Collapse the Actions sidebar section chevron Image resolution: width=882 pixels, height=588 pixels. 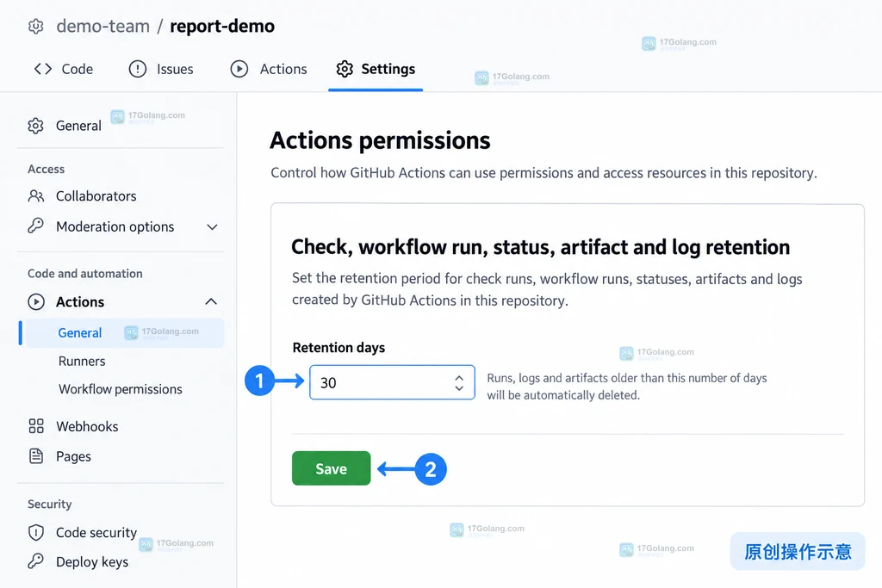211,302
